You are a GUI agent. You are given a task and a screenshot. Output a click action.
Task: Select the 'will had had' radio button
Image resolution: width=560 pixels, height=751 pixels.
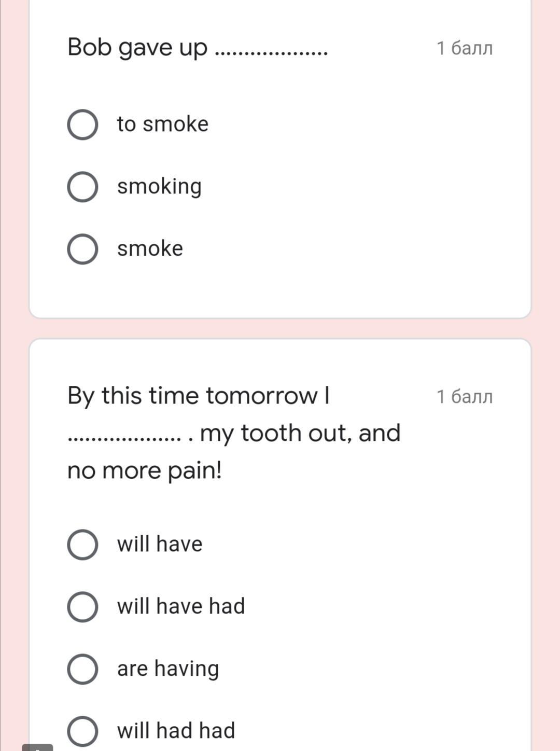tap(82, 731)
